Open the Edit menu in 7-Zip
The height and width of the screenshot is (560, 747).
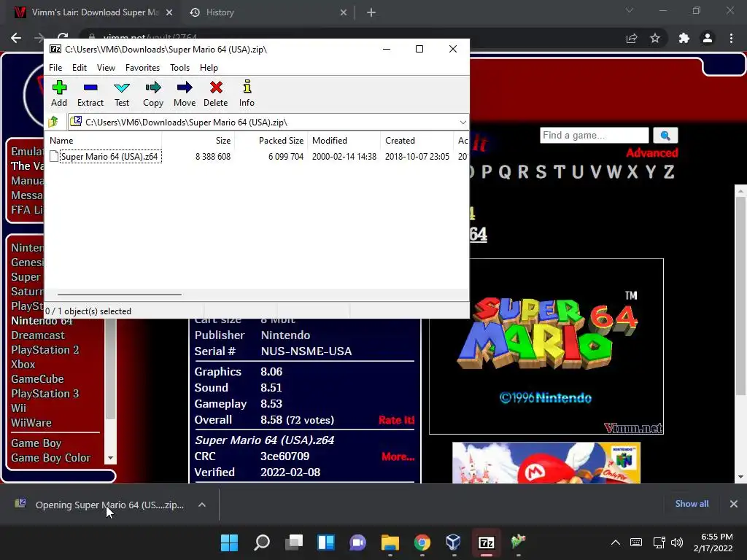pos(79,68)
